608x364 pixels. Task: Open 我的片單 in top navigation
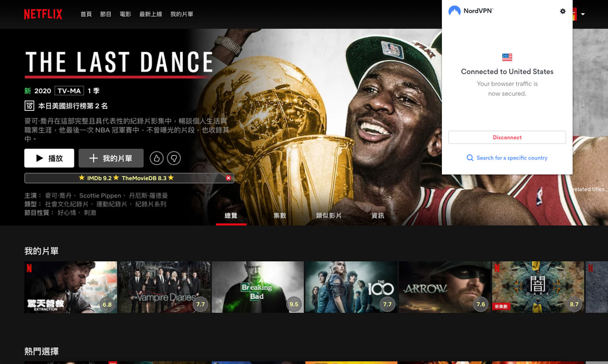182,14
